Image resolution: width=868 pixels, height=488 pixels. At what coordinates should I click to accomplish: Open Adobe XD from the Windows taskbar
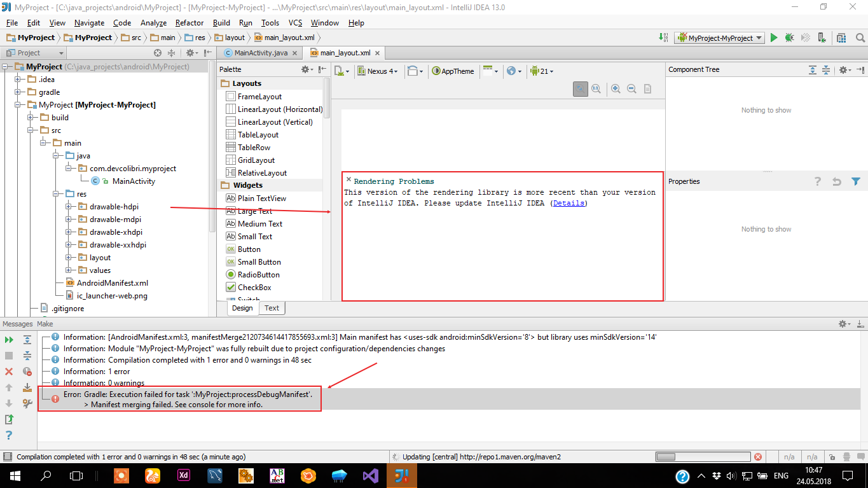pyautogui.click(x=183, y=475)
